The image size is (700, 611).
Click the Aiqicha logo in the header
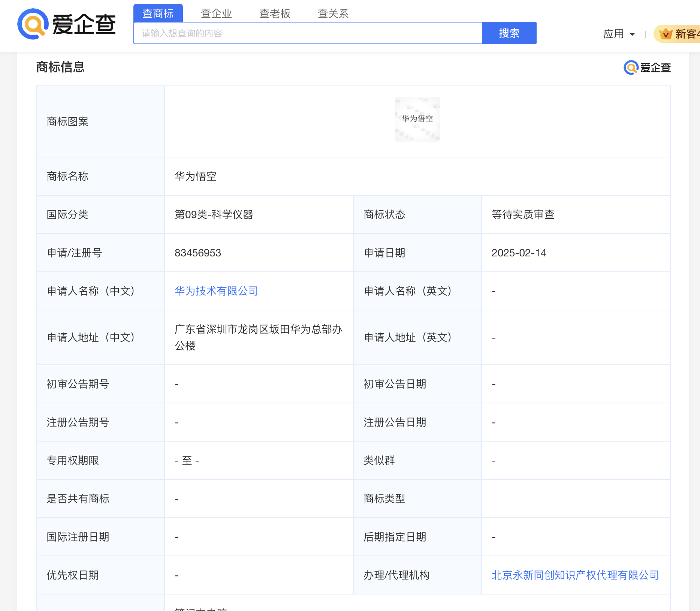[x=67, y=24]
